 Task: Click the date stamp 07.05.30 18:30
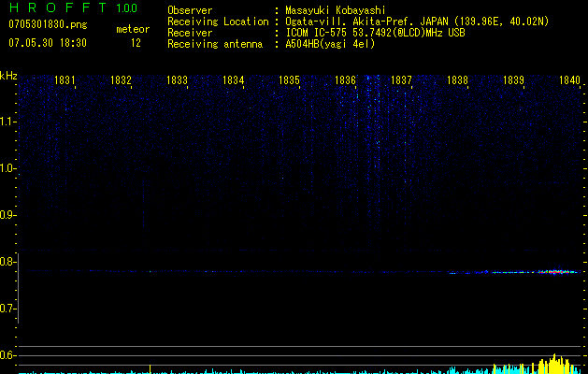click(x=48, y=43)
